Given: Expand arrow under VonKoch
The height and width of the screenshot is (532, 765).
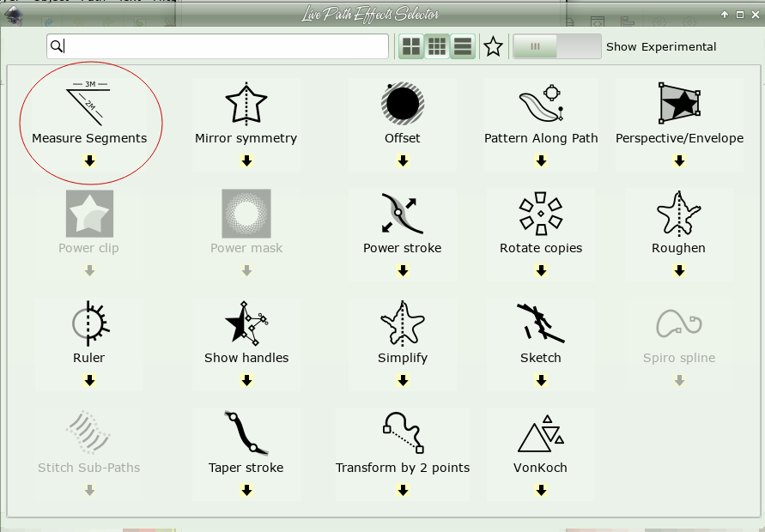Looking at the screenshot, I should [x=541, y=490].
